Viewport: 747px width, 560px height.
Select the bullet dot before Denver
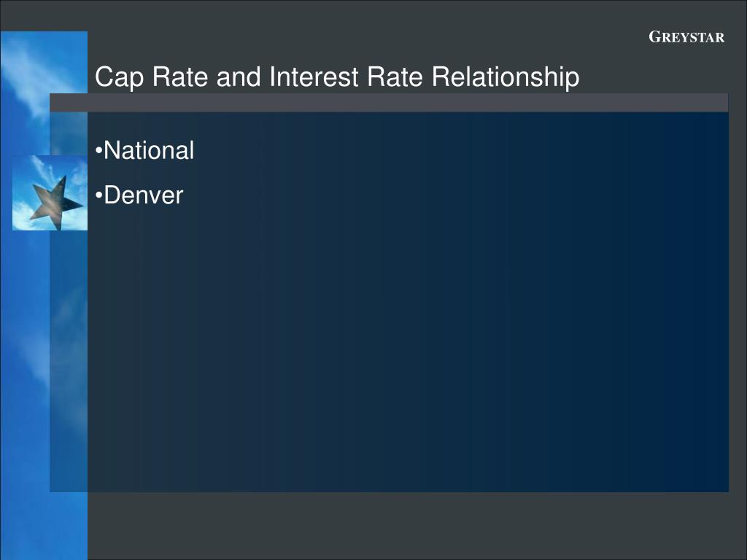pyautogui.click(x=98, y=195)
